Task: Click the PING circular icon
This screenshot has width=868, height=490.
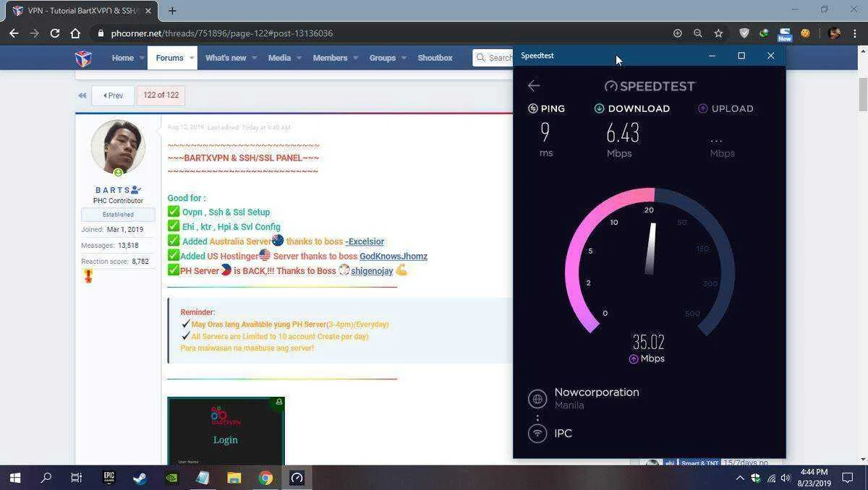Action: pyautogui.click(x=533, y=108)
